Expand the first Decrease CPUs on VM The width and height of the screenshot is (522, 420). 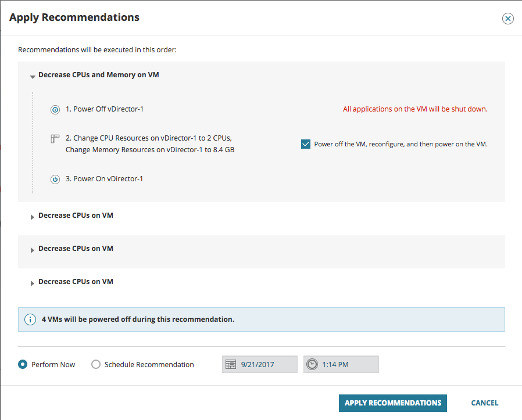point(33,217)
